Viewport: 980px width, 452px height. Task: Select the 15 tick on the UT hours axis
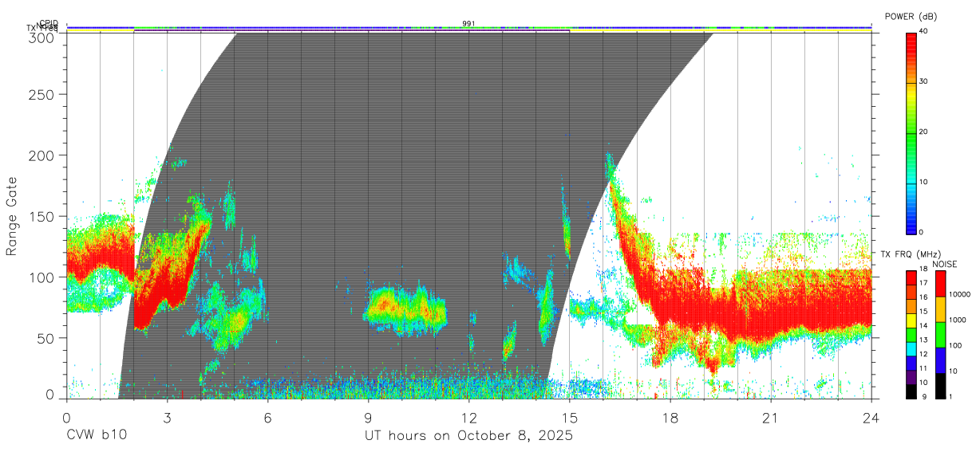(569, 418)
